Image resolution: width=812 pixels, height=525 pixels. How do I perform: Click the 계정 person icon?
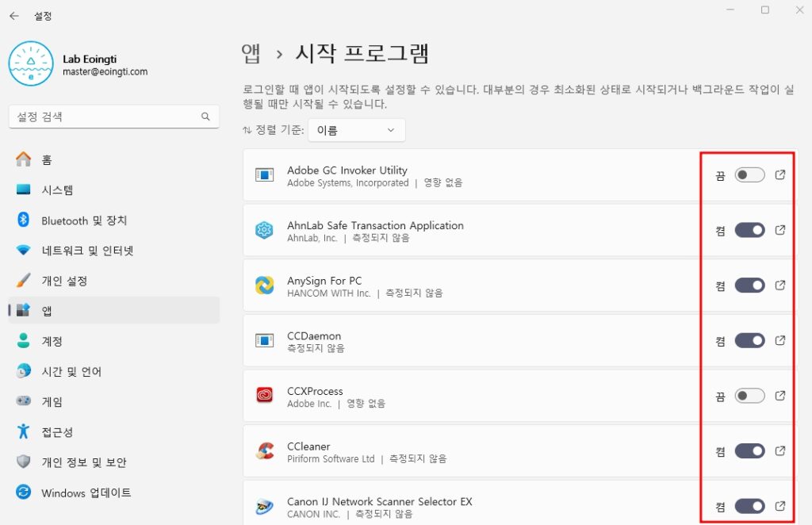coord(23,341)
